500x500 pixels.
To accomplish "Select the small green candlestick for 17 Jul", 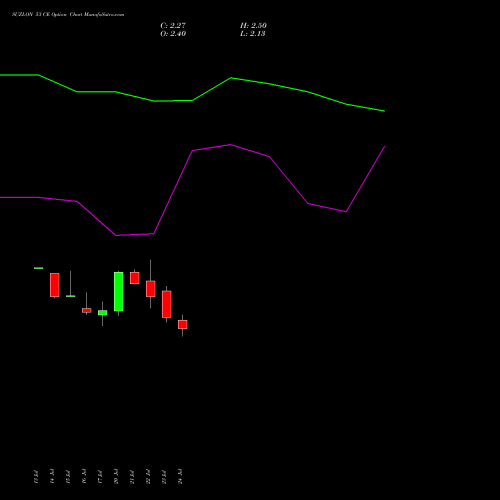I will point(102,313).
